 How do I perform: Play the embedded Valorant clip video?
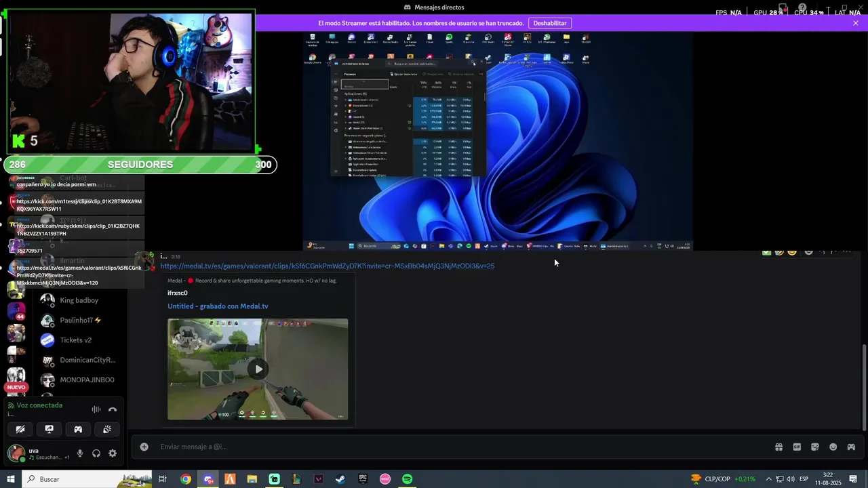[258, 369]
